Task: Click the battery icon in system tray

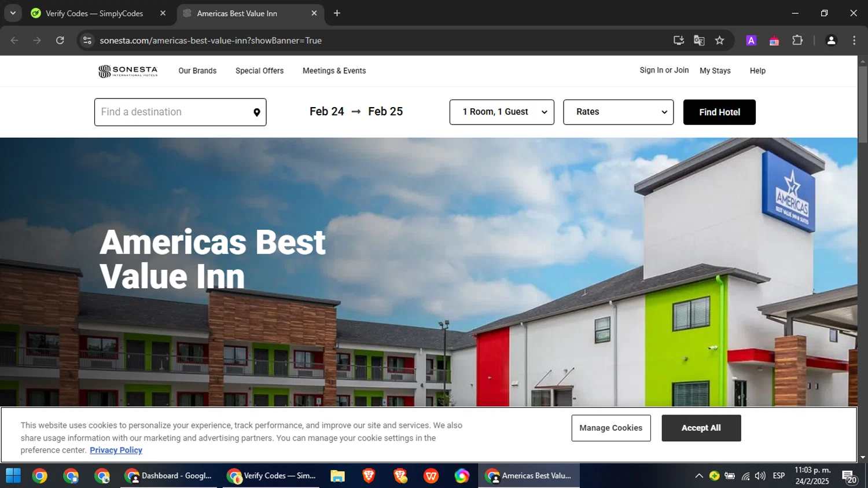Action: coord(730,476)
